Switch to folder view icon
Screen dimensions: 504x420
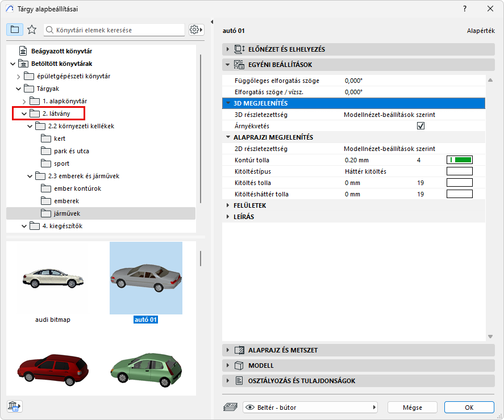(15, 30)
